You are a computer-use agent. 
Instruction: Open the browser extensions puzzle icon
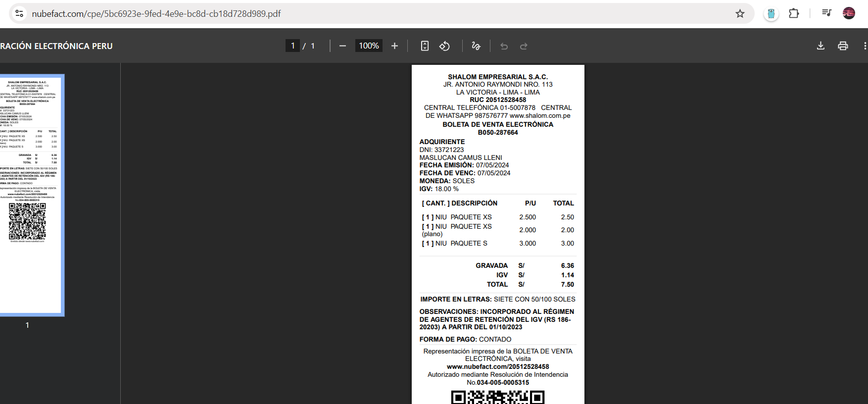point(794,14)
